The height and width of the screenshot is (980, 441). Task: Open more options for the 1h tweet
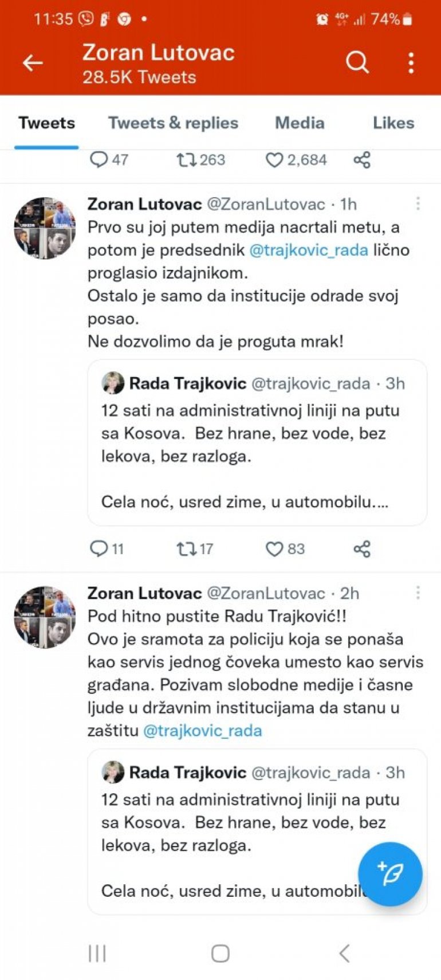[418, 203]
